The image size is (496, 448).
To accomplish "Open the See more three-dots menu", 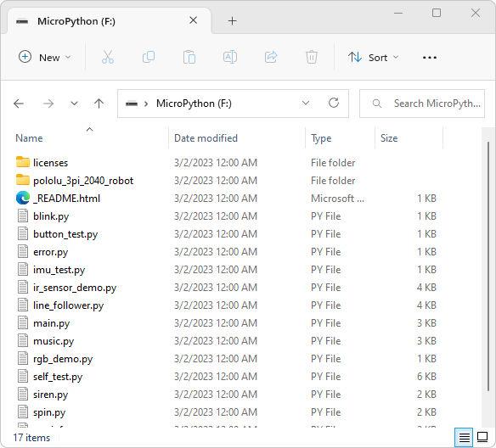I will point(429,58).
